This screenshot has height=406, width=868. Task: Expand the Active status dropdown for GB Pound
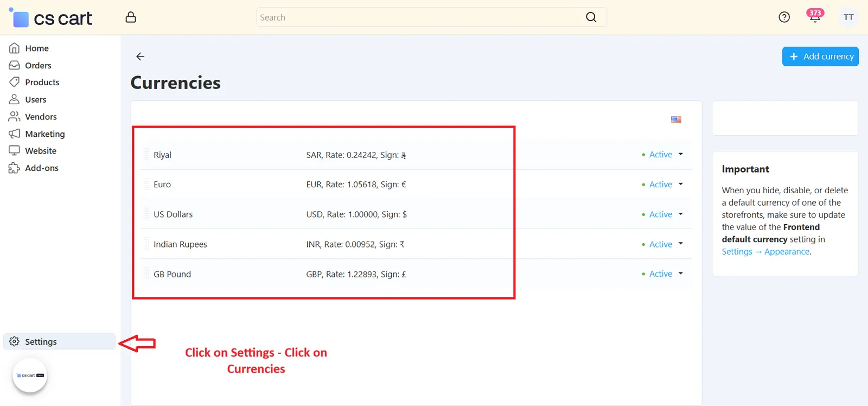662,274
